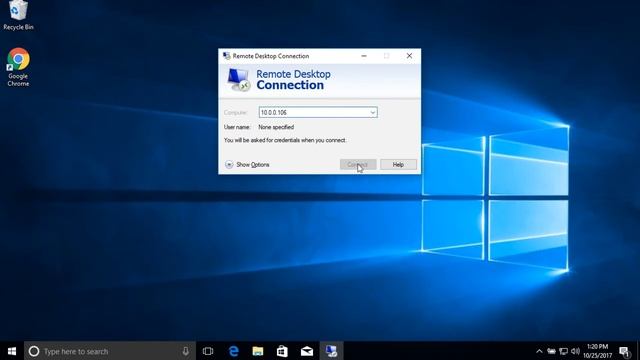Launch Microsoft Edge from taskbar
The width and height of the screenshot is (640, 360).
coord(233,351)
